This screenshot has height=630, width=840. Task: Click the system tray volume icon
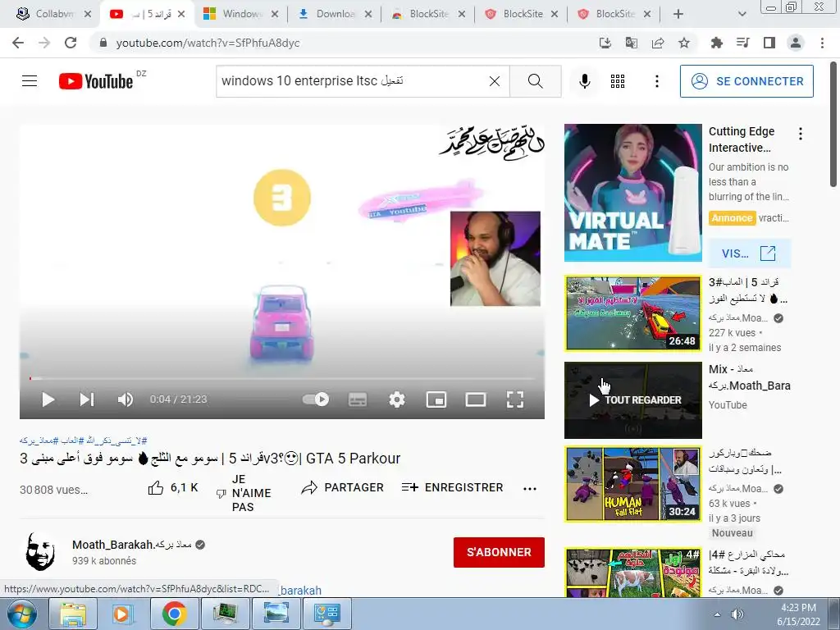pyautogui.click(x=737, y=614)
